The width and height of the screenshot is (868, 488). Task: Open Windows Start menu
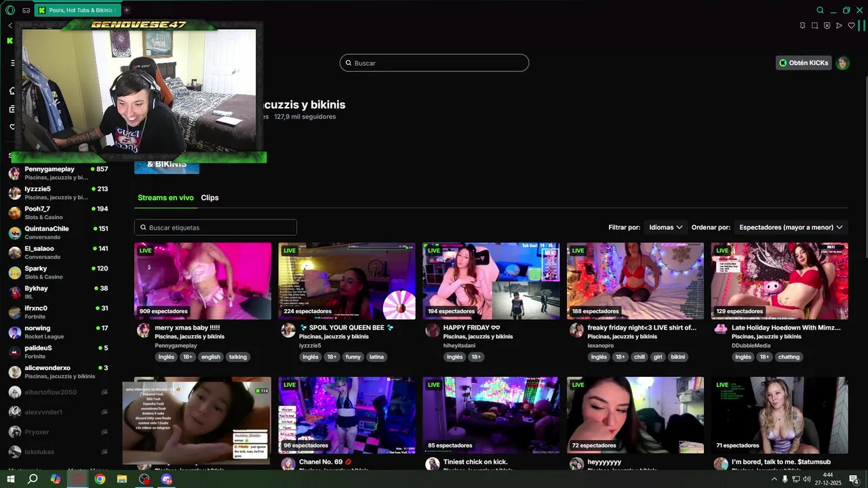click(x=10, y=479)
